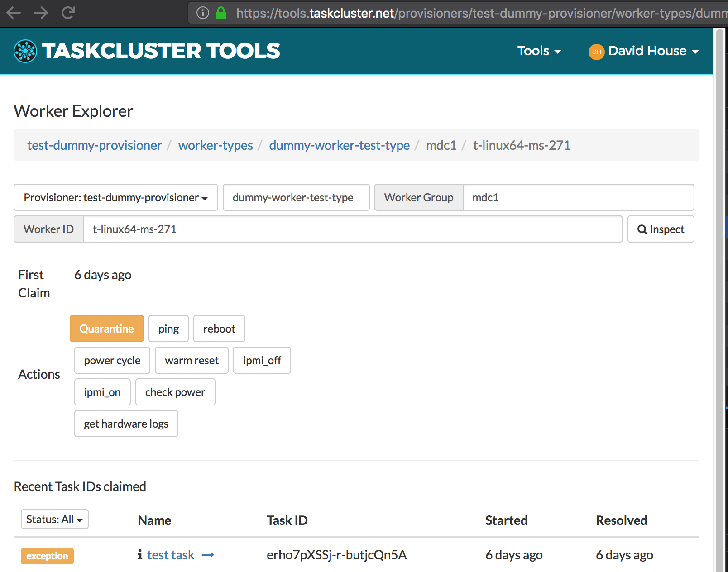The width and height of the screenshot is (728, 572).
Task: Click the Recent Task IDs claimed heading
Action: point(80,486)
